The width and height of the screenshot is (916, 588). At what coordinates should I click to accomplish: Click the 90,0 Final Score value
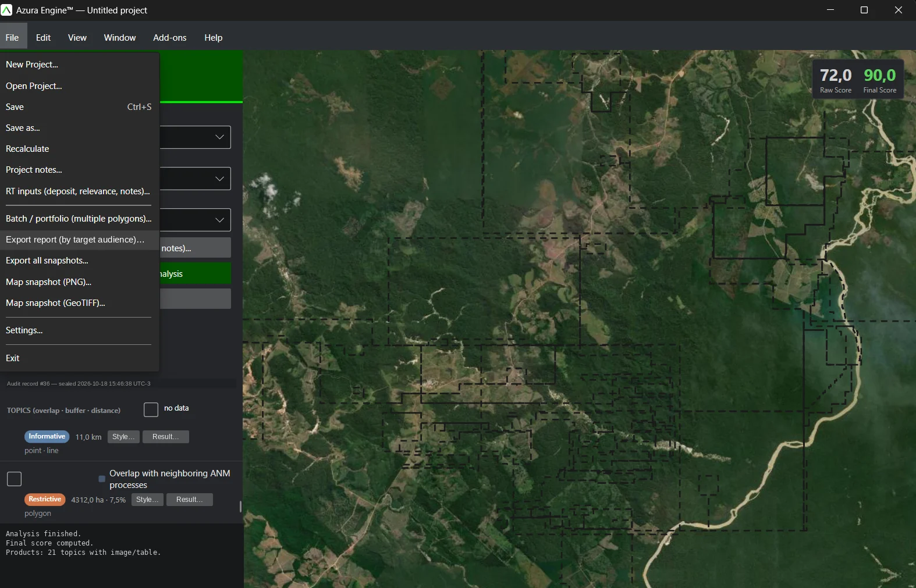point(880,75)
